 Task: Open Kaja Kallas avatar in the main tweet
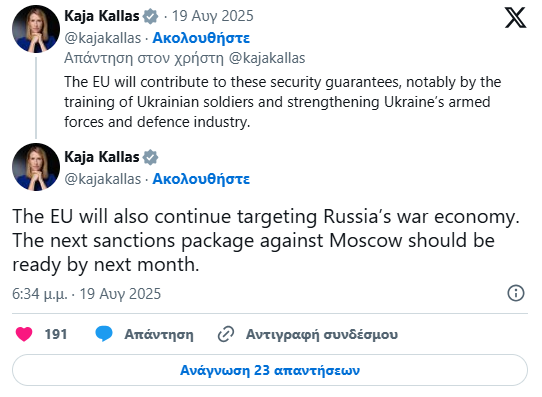pyautogui.click(x=36, y=167)
